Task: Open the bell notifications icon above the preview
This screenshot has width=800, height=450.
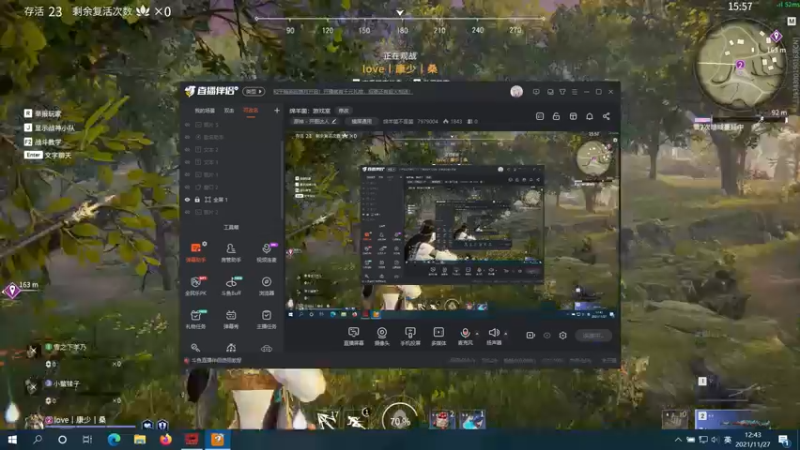Action: click(589, 116)
